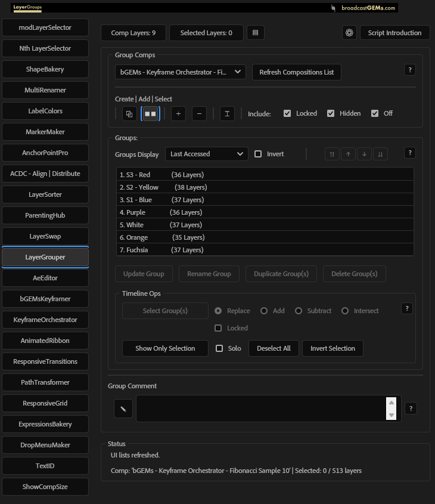Open the Groups Display Last Accessed dropdown
Screen dimensions: 435x504
click(207, 154)
